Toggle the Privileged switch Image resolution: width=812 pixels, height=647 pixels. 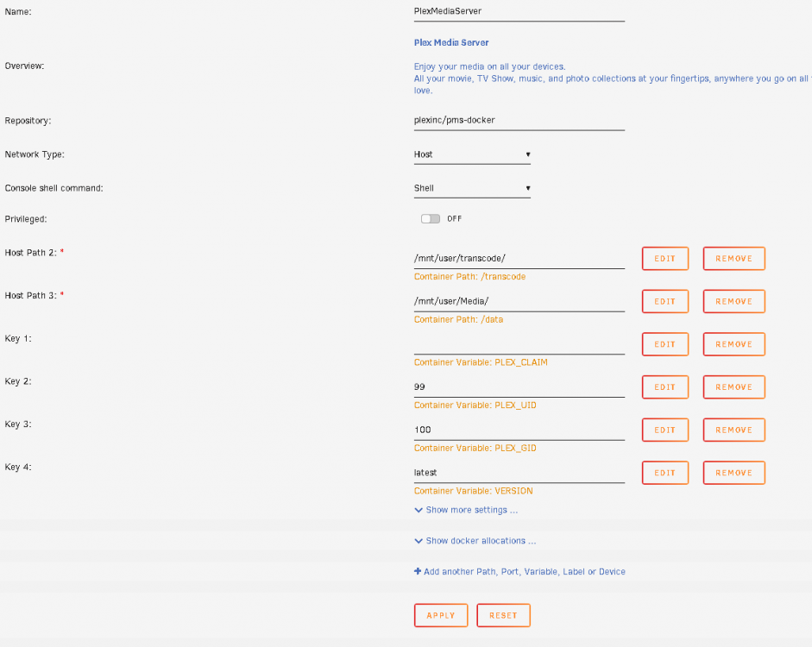[431, 219]
